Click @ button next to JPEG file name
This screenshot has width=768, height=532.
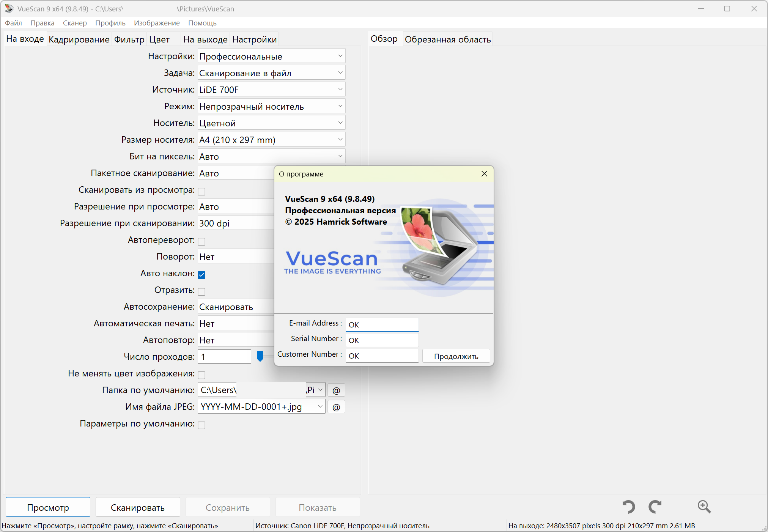pyautogui.click(x=336, y=407)
